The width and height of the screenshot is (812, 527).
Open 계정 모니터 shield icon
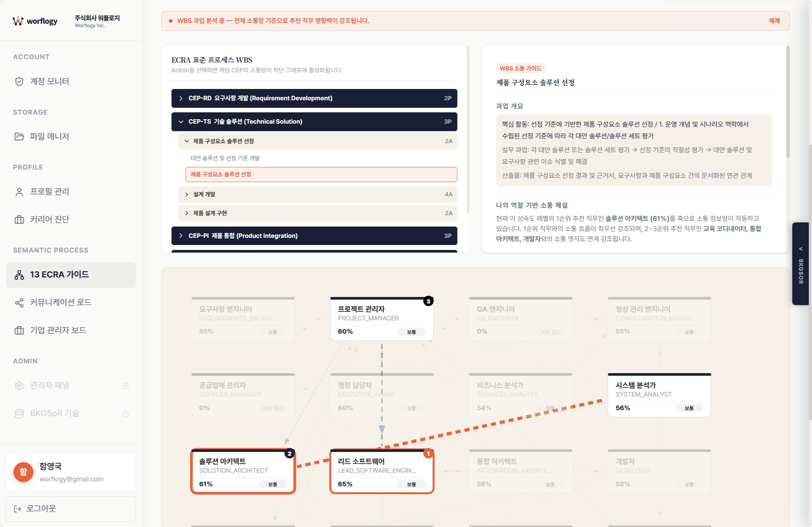[19, 81]
